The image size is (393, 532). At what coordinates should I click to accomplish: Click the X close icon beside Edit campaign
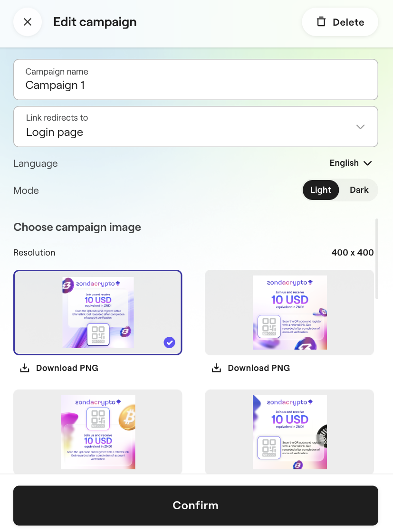pos(28,22)
